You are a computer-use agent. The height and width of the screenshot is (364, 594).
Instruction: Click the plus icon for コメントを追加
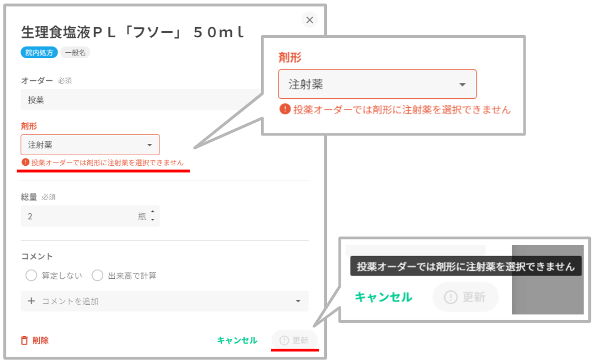pyautogui.click(x=31, y=301)
